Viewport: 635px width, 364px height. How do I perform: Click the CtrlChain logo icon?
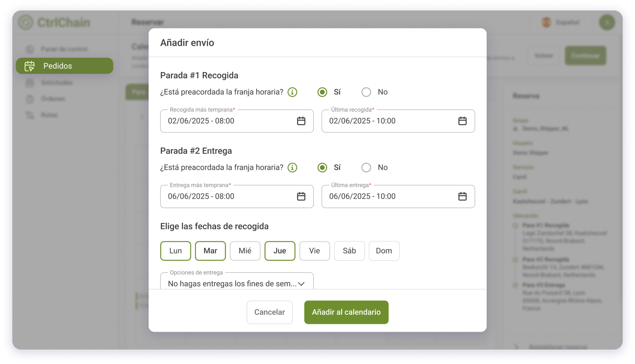pos(25,22)
